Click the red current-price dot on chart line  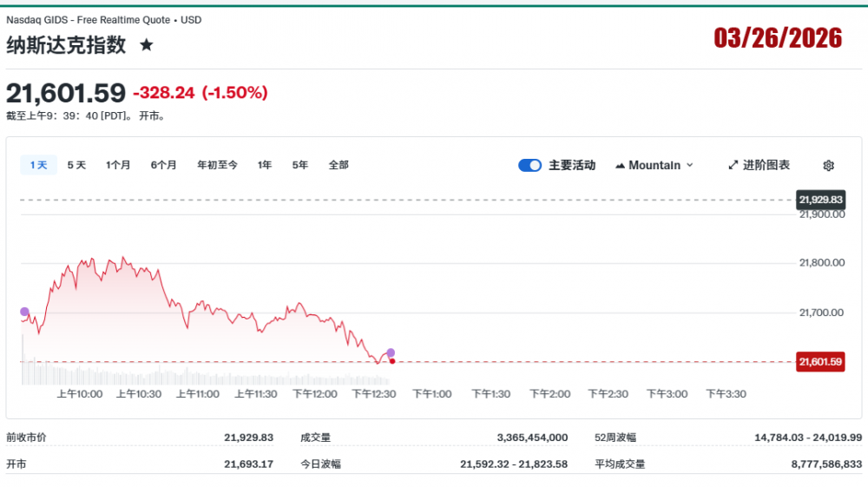point(392,361)
